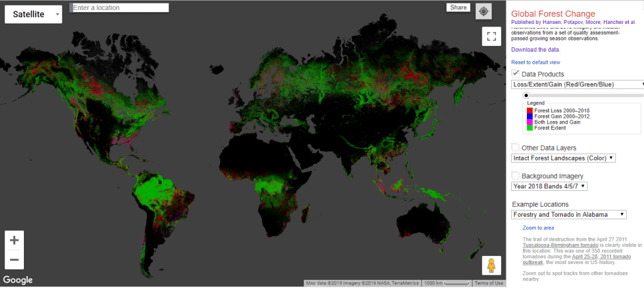Open Loss/Extent/Gain data product dropdown
The image size is (644, 288).
[x=578, y=84]
